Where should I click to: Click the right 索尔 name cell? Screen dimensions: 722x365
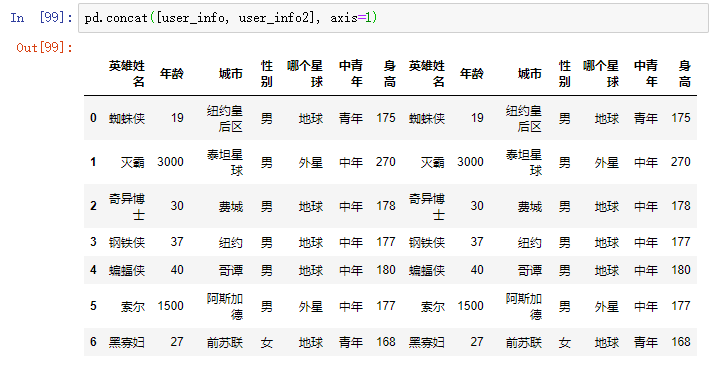432,306
